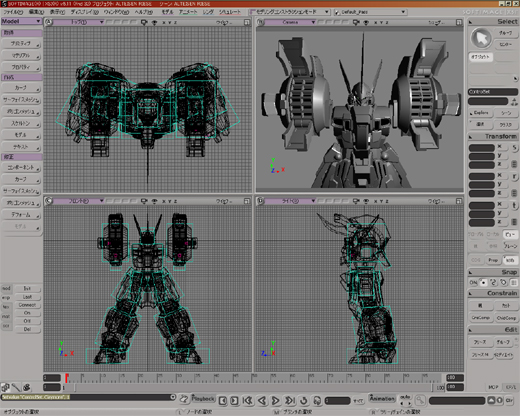Jump to last frame
The height and width of the screenshot is (416, 520).
coord(290,400)
